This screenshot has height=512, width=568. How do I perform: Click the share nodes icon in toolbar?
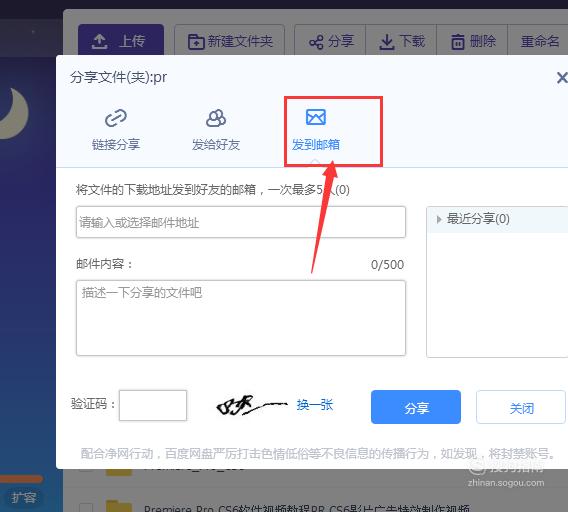[316, 42]
